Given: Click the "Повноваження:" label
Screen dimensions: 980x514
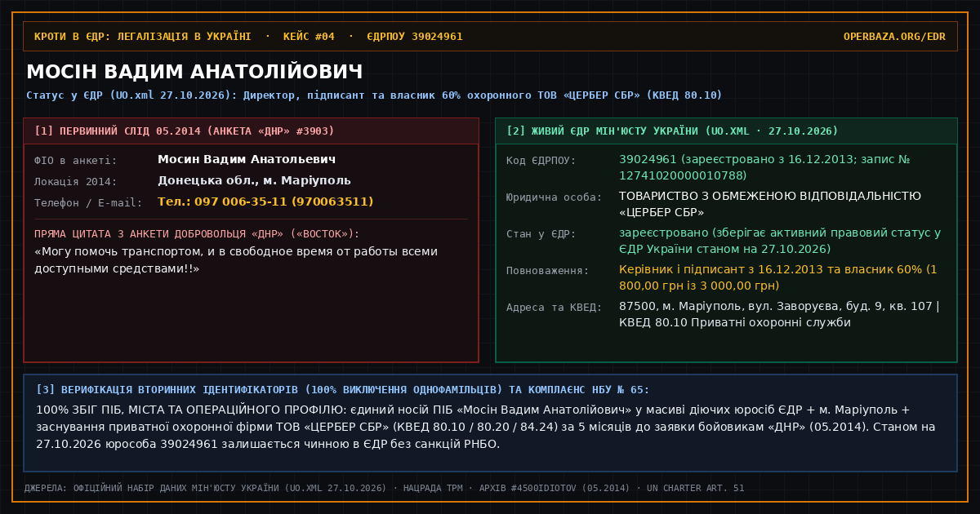Looking at the screenshot, I should point(548,271).
